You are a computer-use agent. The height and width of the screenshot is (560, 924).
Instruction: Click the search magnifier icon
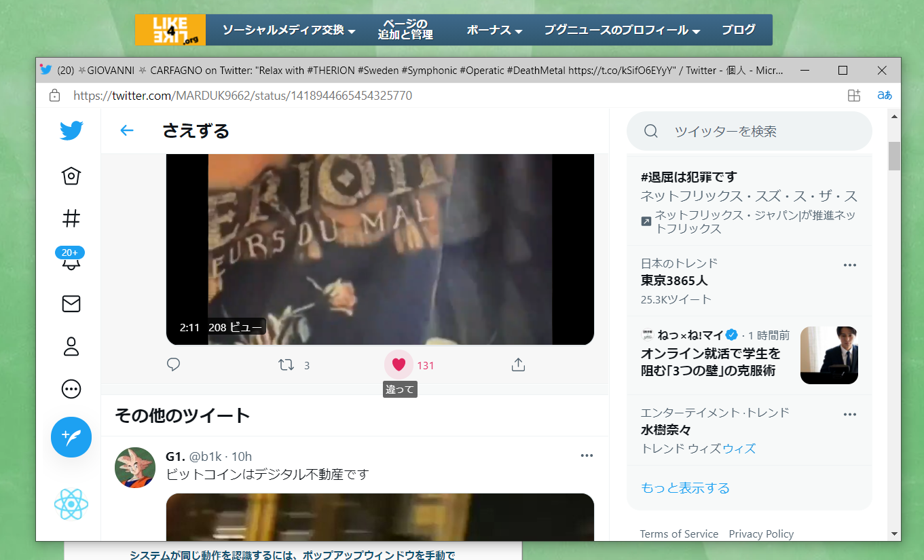650,131
